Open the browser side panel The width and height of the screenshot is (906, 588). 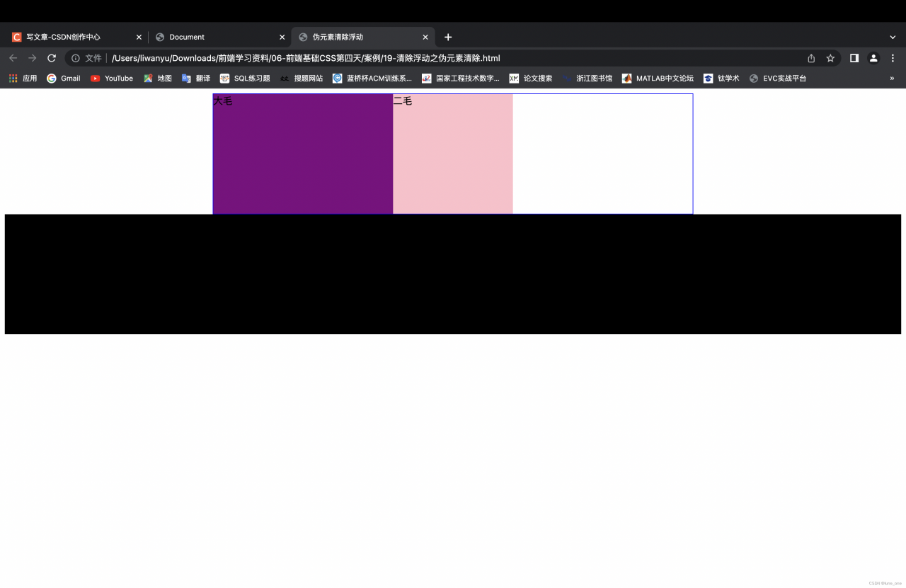[x=854, y=58]
